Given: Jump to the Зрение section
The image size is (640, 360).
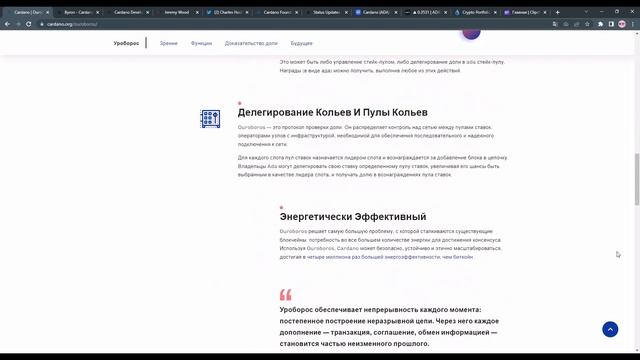Looking at the screenshot, I should [x=169, y=43].
